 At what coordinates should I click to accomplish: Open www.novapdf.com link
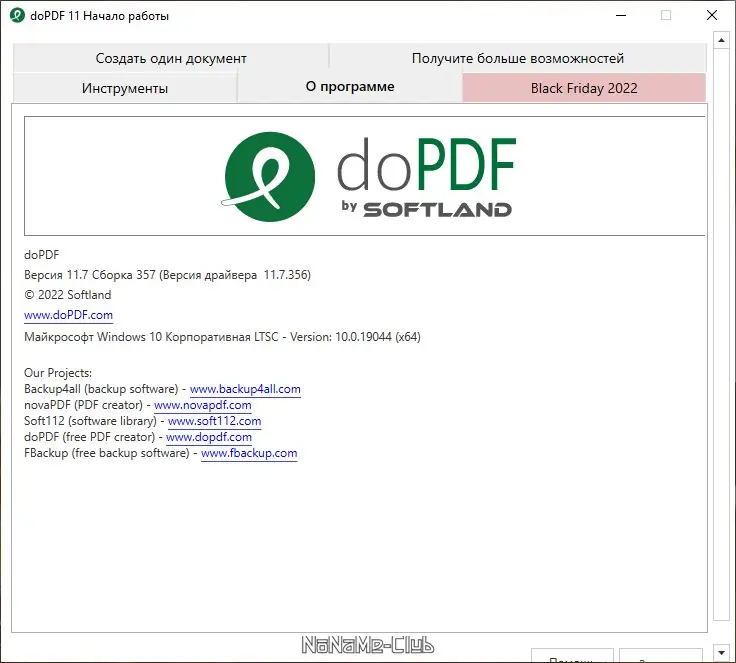(x=203, y=405)
